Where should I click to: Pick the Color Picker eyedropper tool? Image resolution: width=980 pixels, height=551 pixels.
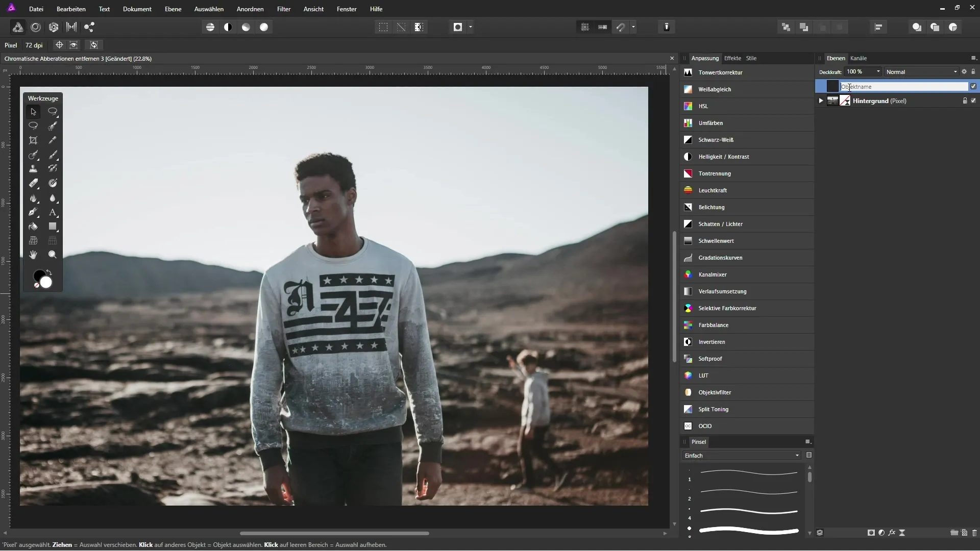(53, 140)
